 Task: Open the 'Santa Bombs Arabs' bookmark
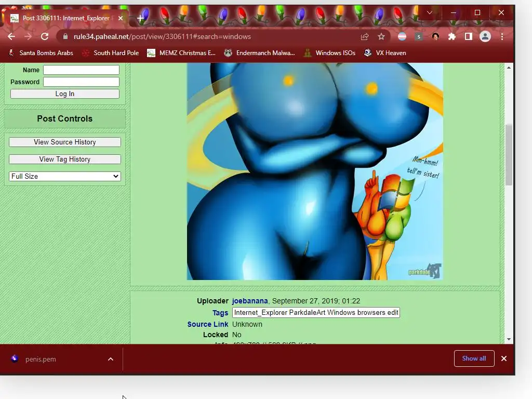click(41, 53)
